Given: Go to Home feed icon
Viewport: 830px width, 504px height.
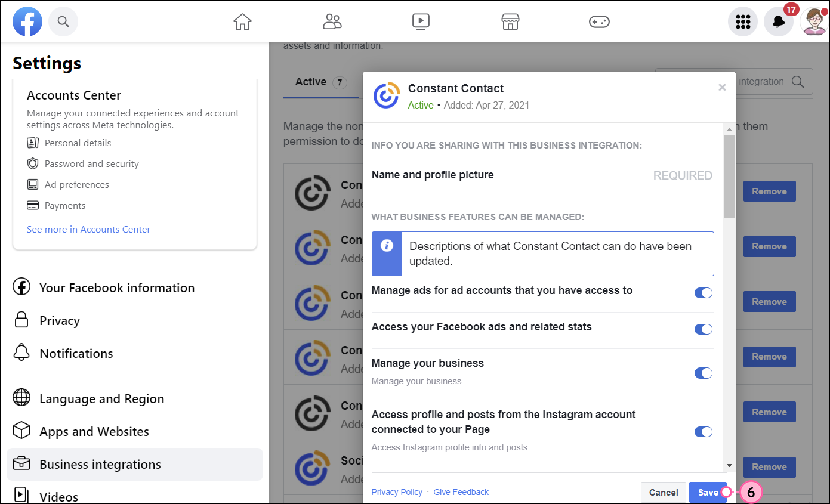Looking at the screenshot, I should coord(242,22).
